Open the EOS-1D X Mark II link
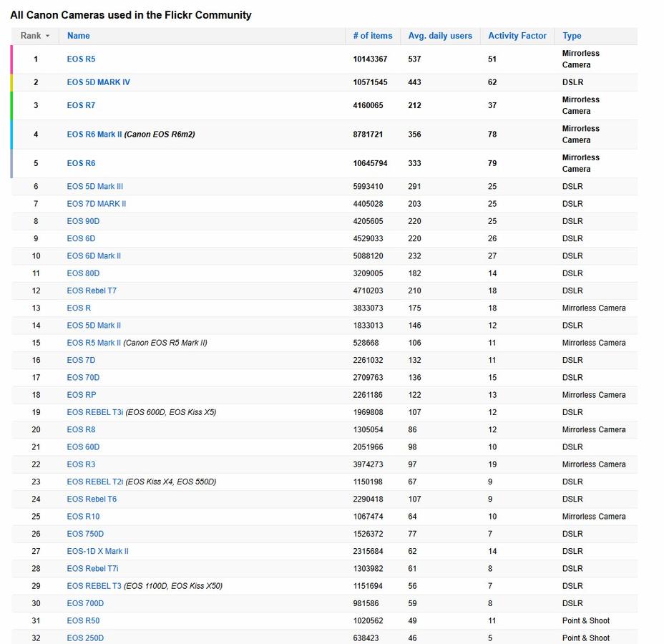Viewport: 664px width, 644px height. click(97, 551)
